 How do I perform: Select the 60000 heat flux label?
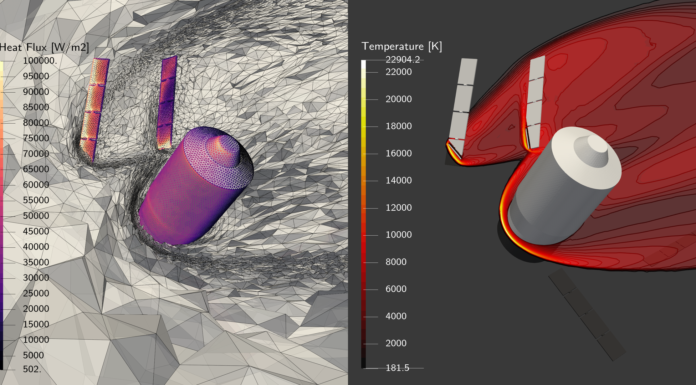(x=36, y=185)
